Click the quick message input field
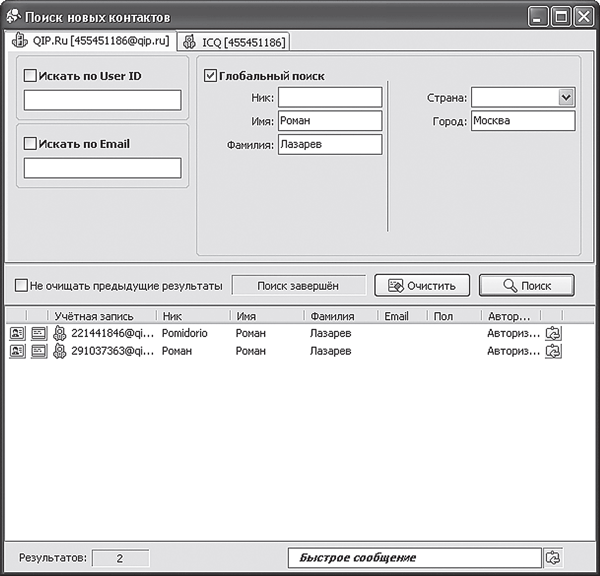The image size is (600, 576). tap(415, 558)
